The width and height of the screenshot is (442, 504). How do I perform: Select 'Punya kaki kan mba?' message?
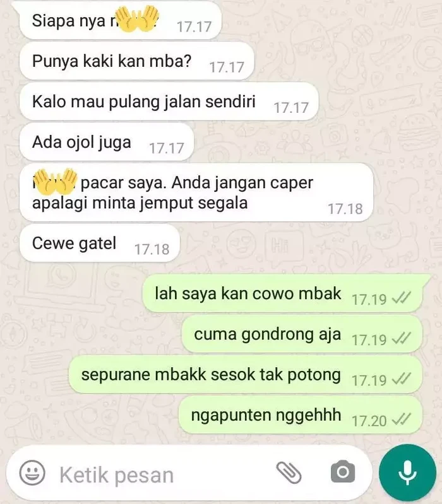tap(137, 61)
